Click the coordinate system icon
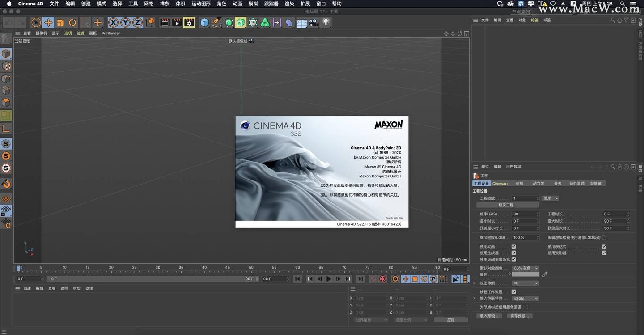 [x=150, y=22]
